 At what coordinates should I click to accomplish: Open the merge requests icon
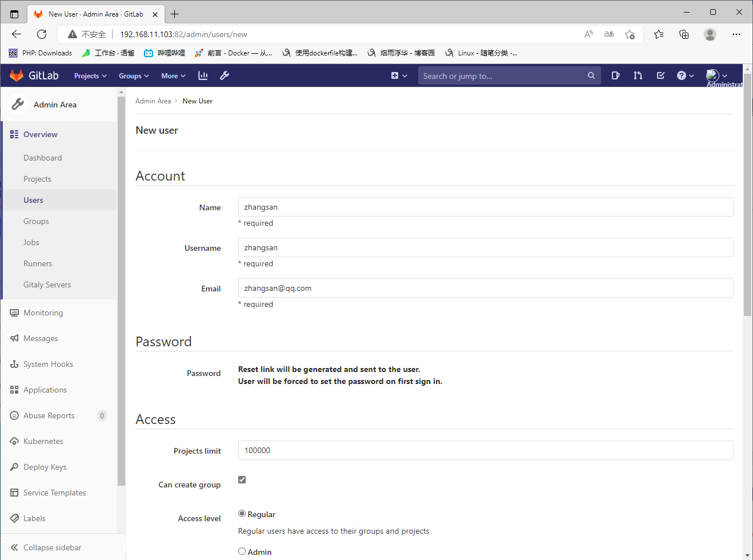[638, 75]
